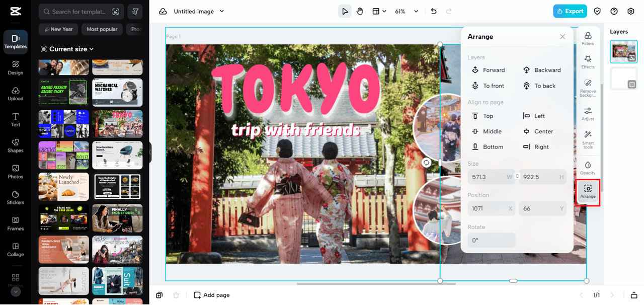Viewport: 644px width, 305px height.
Task: Open the Stickers sidebar tab
Action: click(x=16, y=198)
